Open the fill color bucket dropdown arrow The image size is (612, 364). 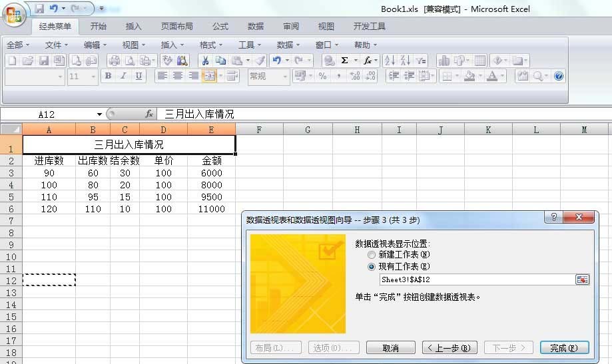coord(480,76)
